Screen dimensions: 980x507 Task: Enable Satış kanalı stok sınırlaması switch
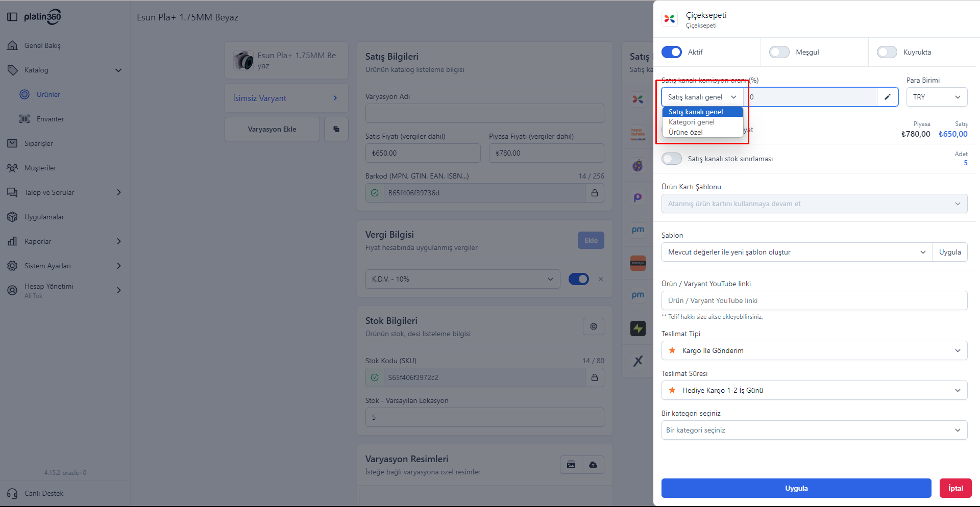click(x=672, y=159)
